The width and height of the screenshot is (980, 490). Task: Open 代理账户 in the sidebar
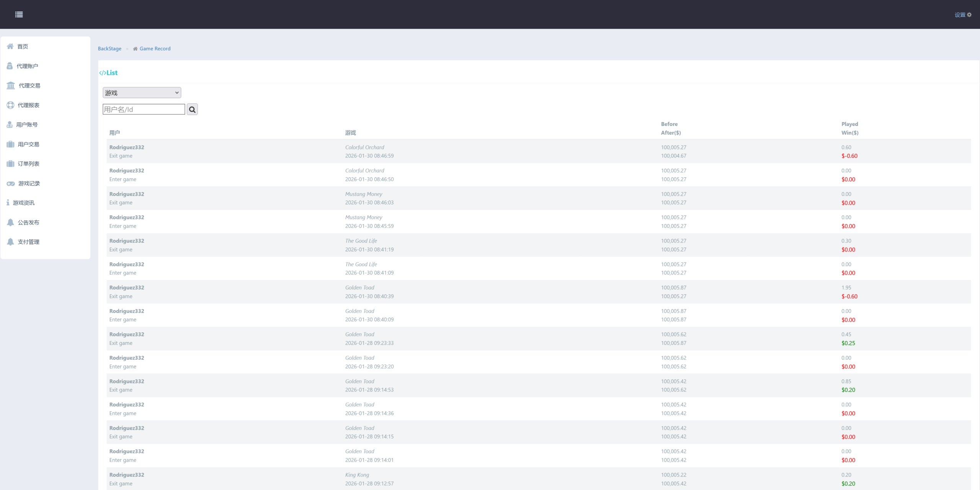[x=27, y=66]
